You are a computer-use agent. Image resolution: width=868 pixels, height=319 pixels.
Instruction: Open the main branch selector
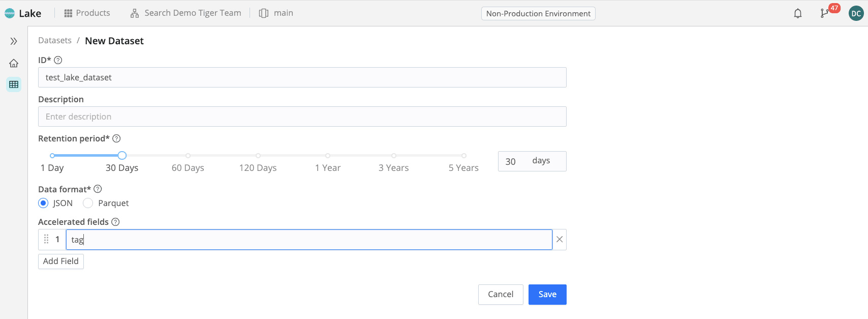pos(276,13)
